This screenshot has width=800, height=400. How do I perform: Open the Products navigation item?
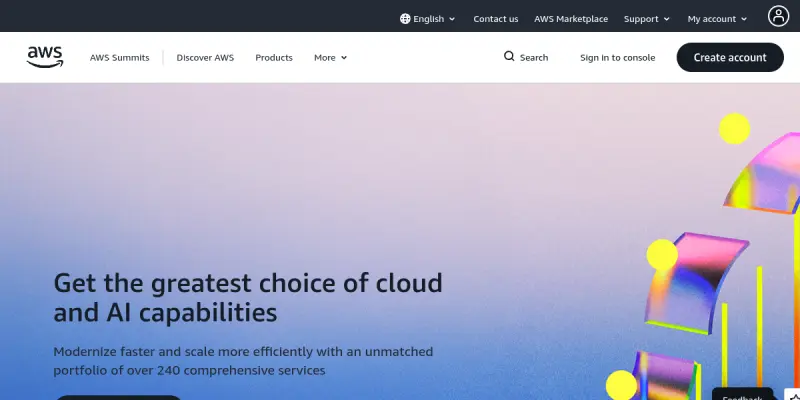[x=274, y=58]
